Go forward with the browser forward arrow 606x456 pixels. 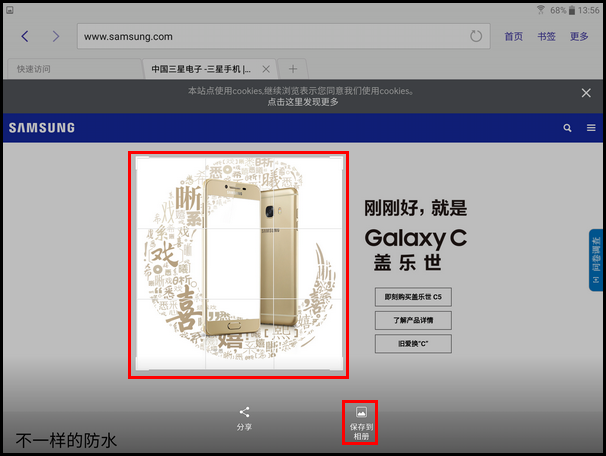click(x=56, y=36)
